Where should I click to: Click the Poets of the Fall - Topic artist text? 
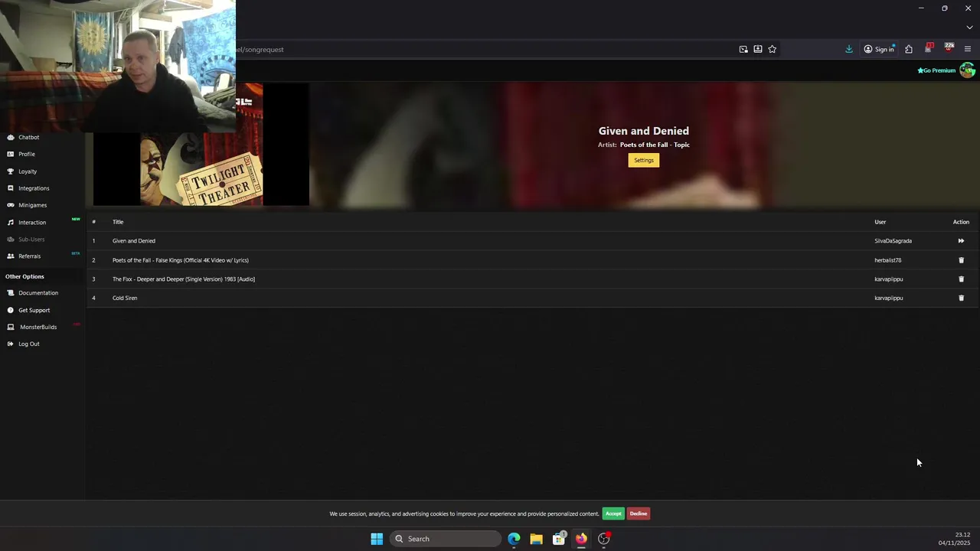coord(655,145)
